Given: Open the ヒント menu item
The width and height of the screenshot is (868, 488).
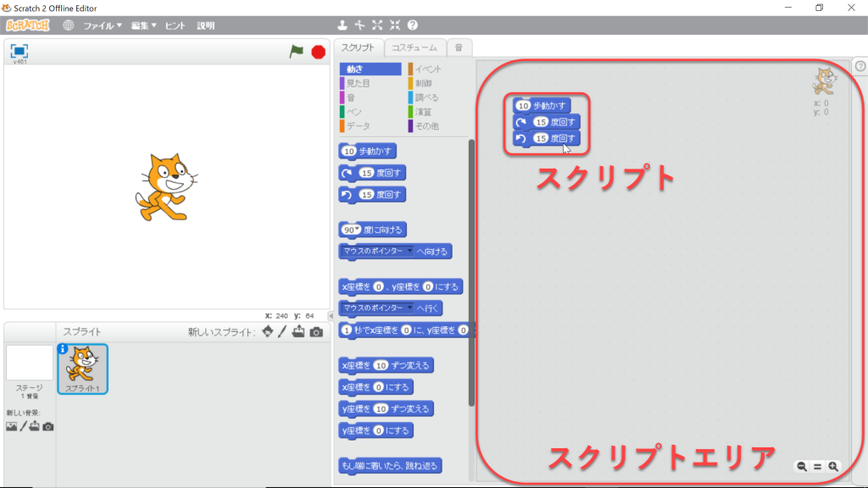Looking at the screenshot, I should point(175,25).
